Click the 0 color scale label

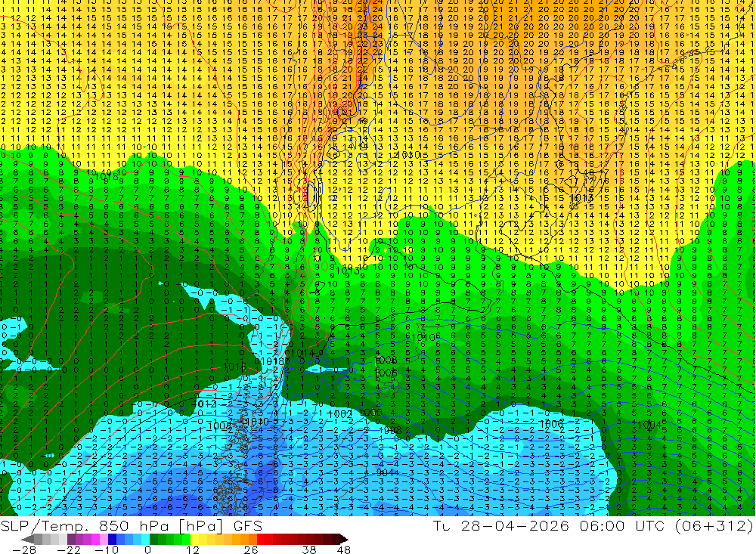pyautogui.click(x=147, y=550)
